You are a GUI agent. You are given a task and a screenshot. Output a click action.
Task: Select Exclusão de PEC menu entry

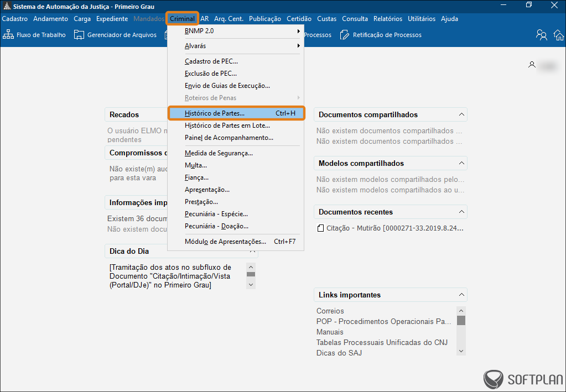tap(236, 74)
